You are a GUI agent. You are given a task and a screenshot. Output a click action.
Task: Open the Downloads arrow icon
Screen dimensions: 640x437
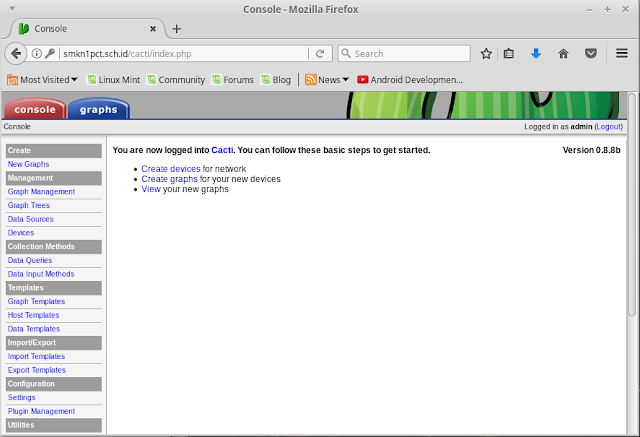click(536, 53)
